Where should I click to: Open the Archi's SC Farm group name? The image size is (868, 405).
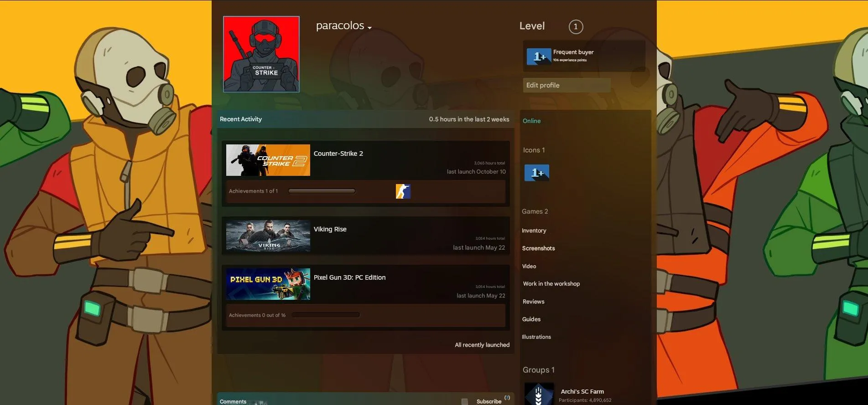coord(582,391)
